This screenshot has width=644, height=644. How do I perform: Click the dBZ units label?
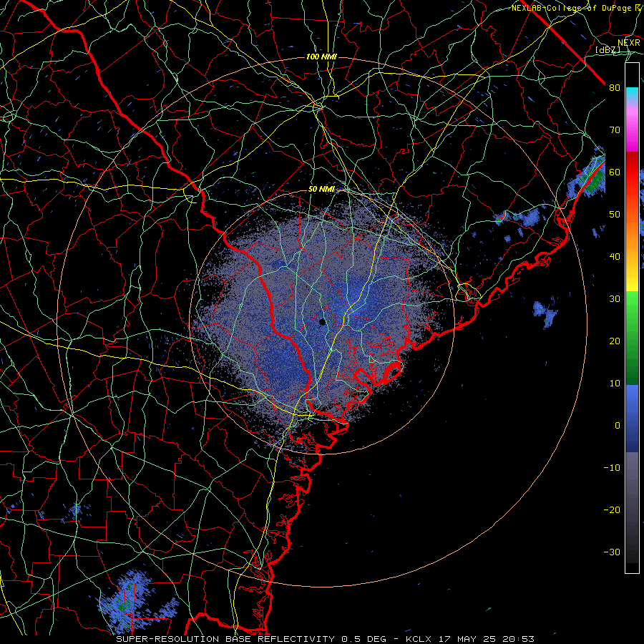pyautogui.click(x=608, y=50)
